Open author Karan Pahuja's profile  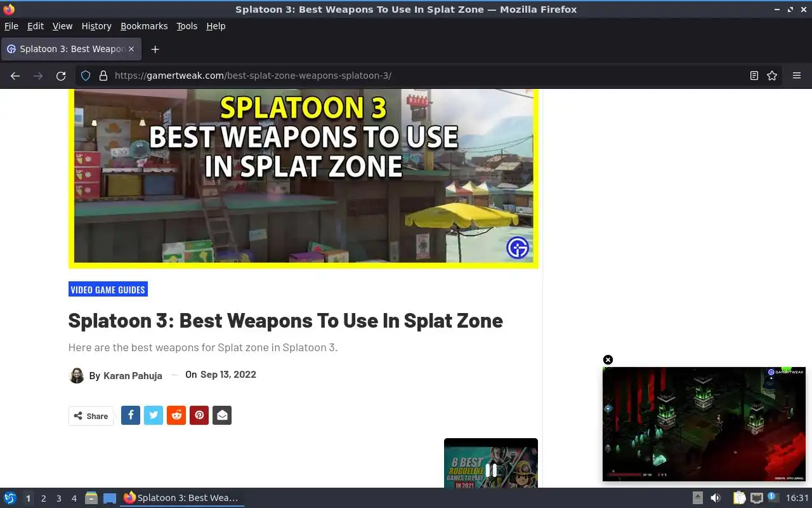point(133,375)
